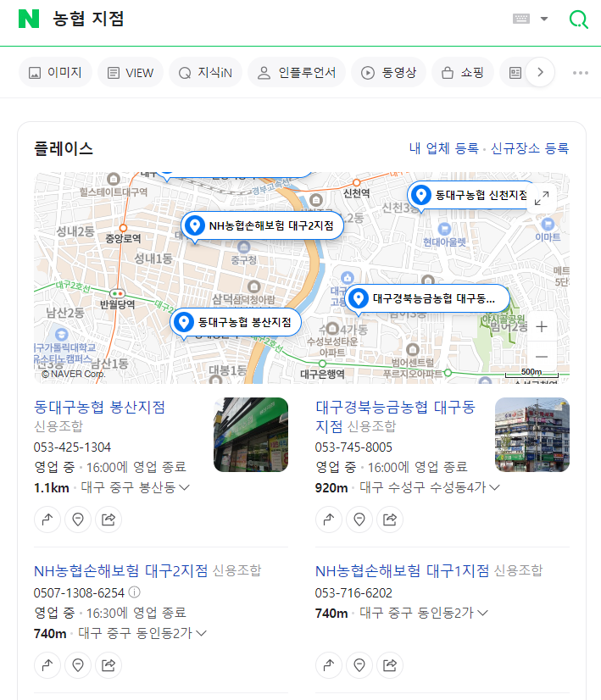Click 대구경북능금농협 대구동 map marker

[427, 298]
